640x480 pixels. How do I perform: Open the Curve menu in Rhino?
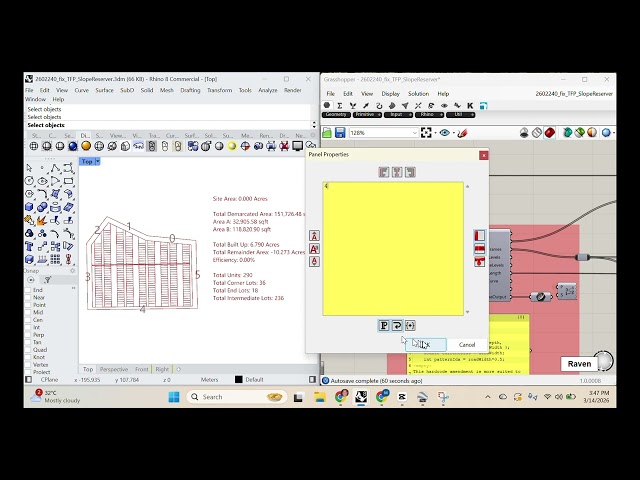82,90
